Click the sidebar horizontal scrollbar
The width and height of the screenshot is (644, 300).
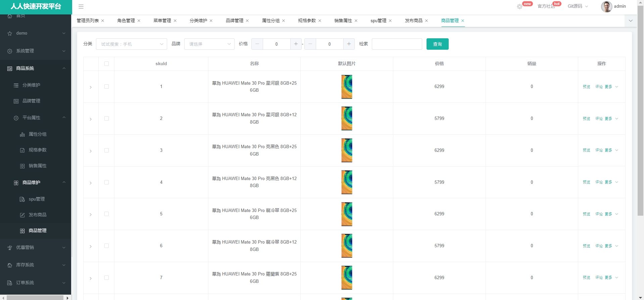pos(35,298)
